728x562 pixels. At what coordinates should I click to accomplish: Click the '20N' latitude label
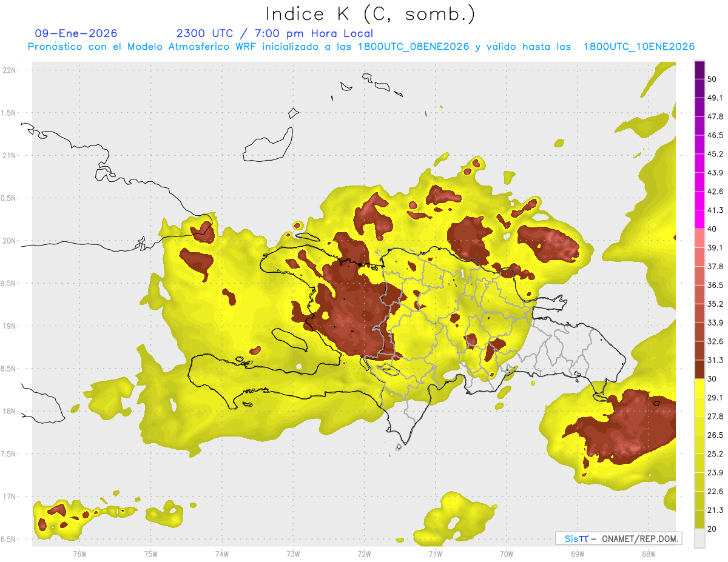click(8, 241)
